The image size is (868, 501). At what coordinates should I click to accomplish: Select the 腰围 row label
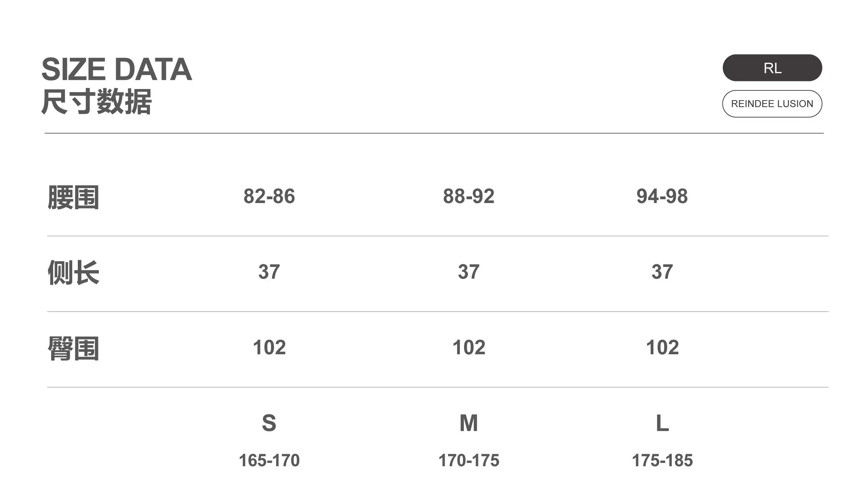(73, 197)
